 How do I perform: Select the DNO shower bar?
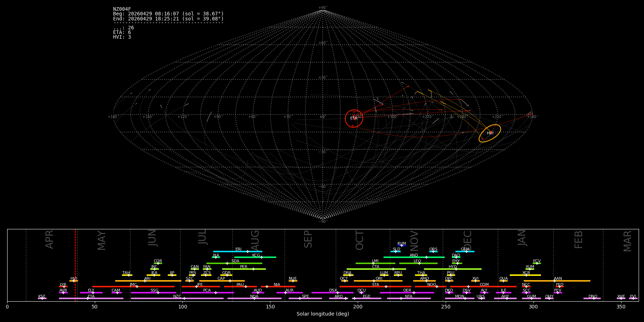pyautogui.click(x=592, y=298)
